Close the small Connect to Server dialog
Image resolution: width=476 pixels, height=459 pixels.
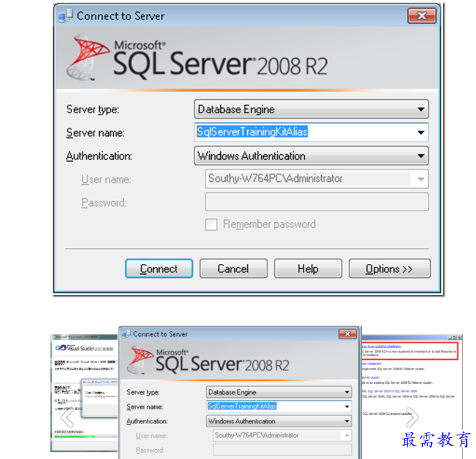[348, 334]
